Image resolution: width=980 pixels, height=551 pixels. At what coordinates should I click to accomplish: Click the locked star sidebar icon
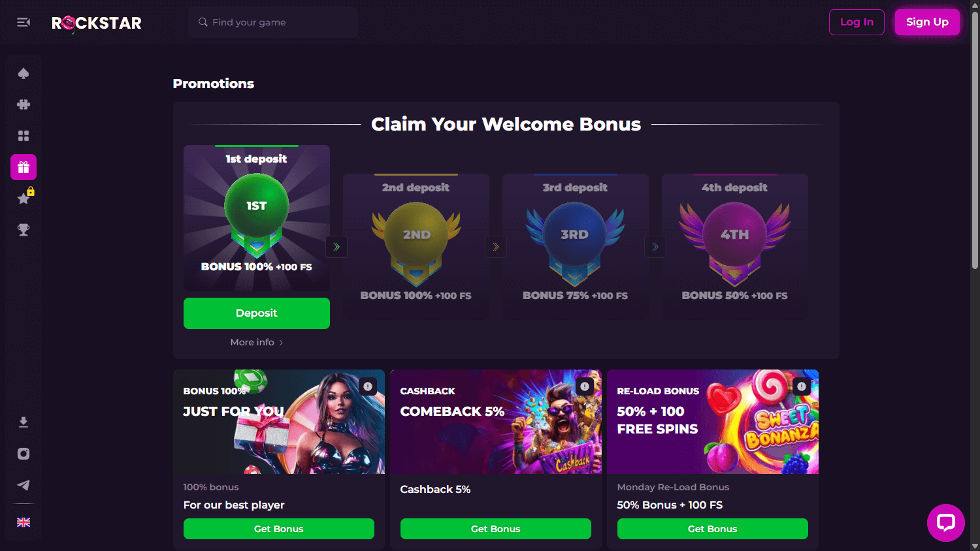pyautogui.click(x=24, y=198)
